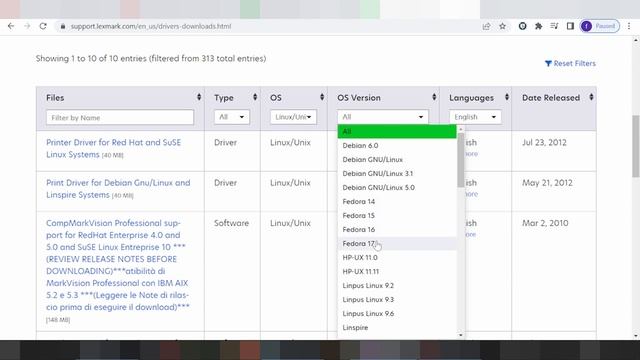Open the media control playlist icon
This screenshot has width=640, height=360.
coord(554,26)
